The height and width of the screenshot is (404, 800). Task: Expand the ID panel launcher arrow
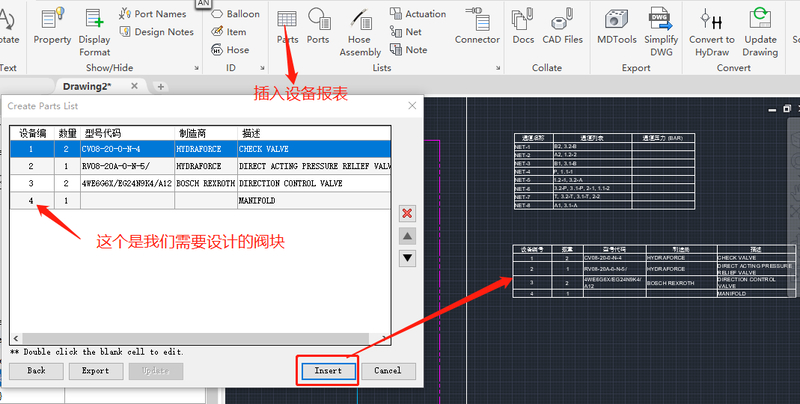[261, 67]
